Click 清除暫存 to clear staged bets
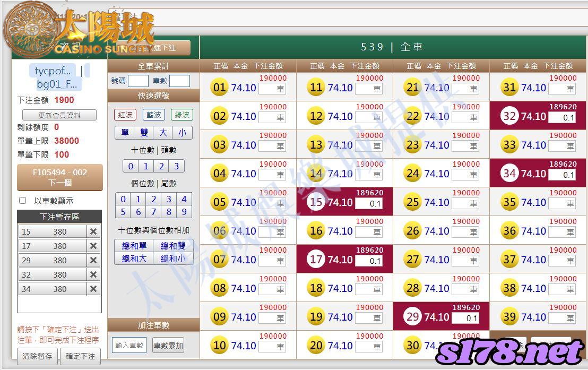This screenshot has width=588, height=370. [x=37, y=356]
